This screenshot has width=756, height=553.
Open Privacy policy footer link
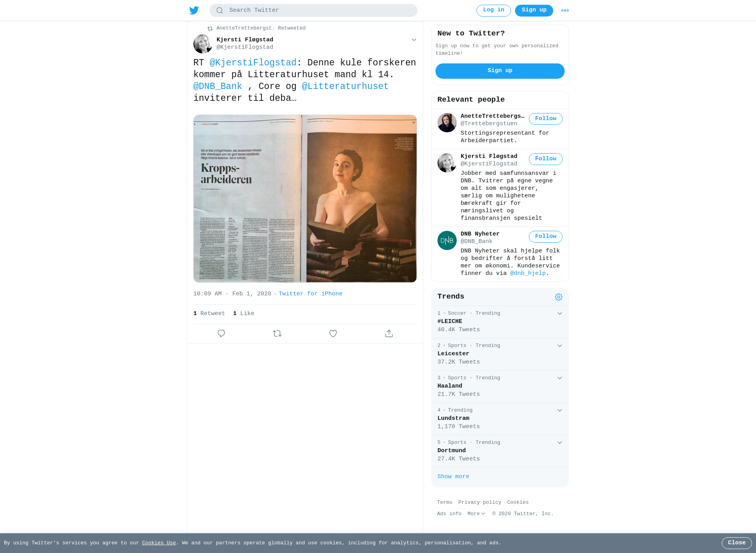(480, 502)
